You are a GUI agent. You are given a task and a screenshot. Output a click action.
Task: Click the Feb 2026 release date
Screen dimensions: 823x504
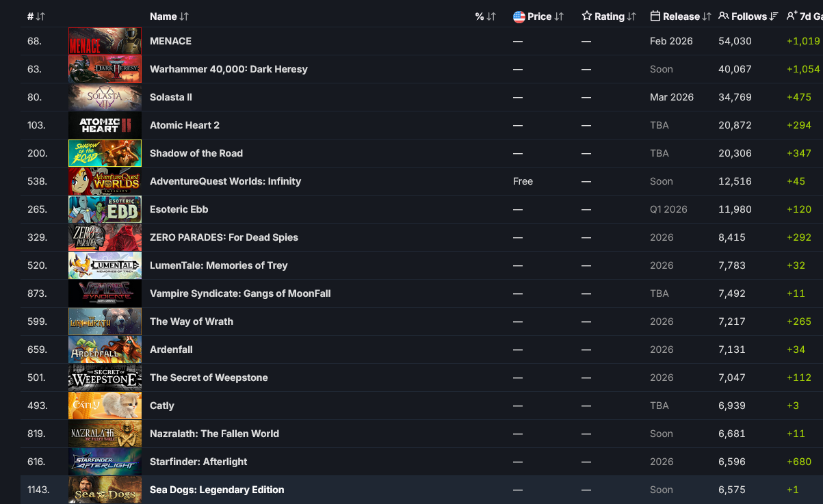(671, 41)
